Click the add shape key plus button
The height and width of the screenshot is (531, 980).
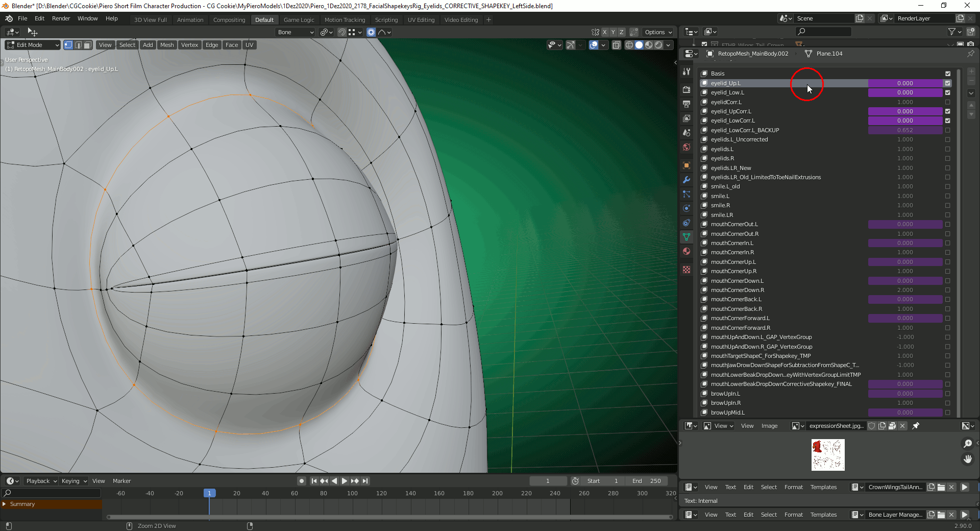(x=971, y=72)
